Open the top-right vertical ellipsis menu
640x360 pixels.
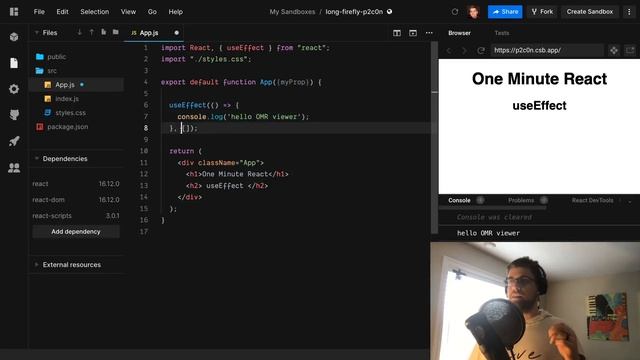[x=629, y=12]
